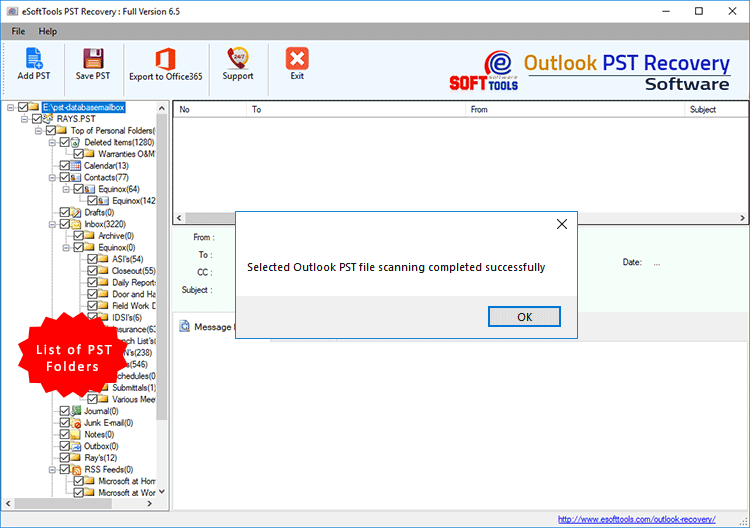The height and width of the screenshot is (528, 750).
Task: Click the Deleted Items recycle icon
Action: point(76,143)
